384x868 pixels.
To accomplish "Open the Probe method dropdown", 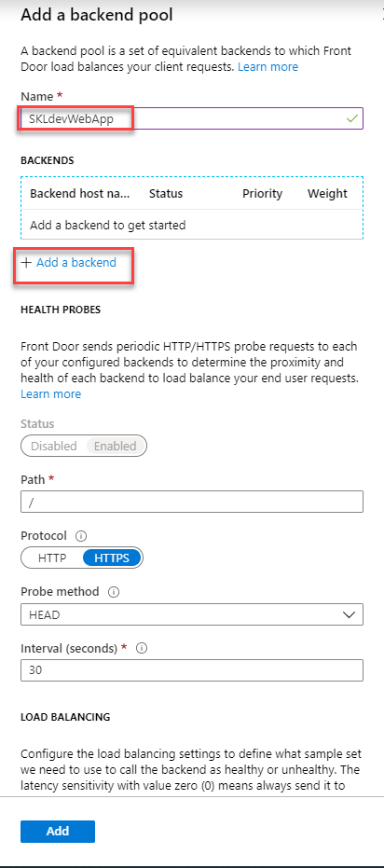I will pyautogui.click(x=192, y=614).
